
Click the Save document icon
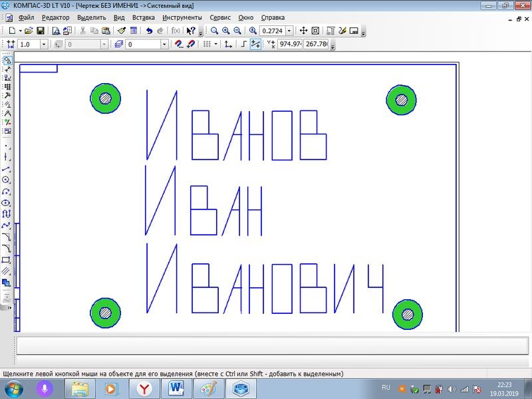point(40,31)
